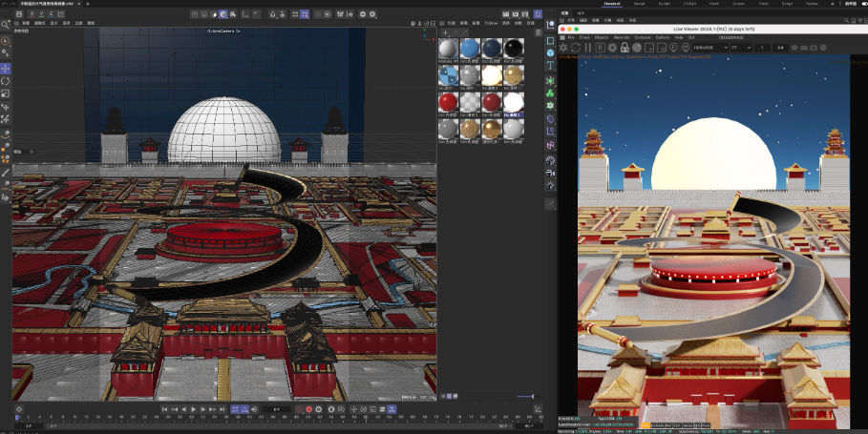Toggle the highlighted snapping icon in top toolbar
Viewport: 868px width, 434px height.
223,14
